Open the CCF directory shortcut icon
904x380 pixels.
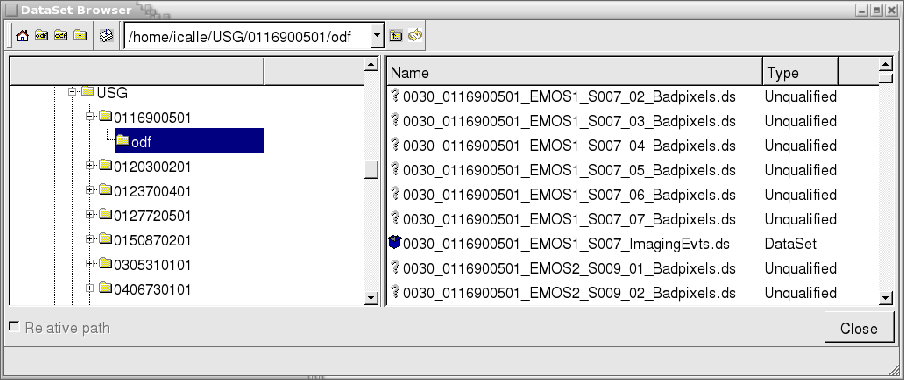[x=61, y=36]
